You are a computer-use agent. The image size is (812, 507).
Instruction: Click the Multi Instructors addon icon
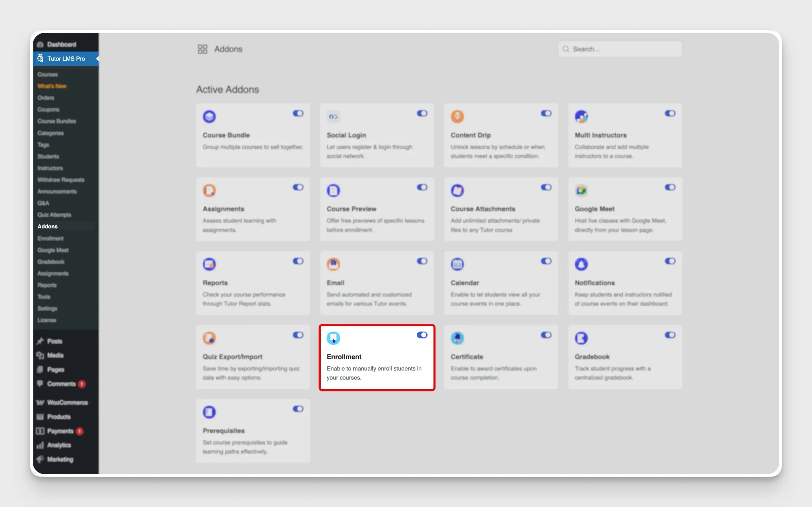tap(581, 117)
